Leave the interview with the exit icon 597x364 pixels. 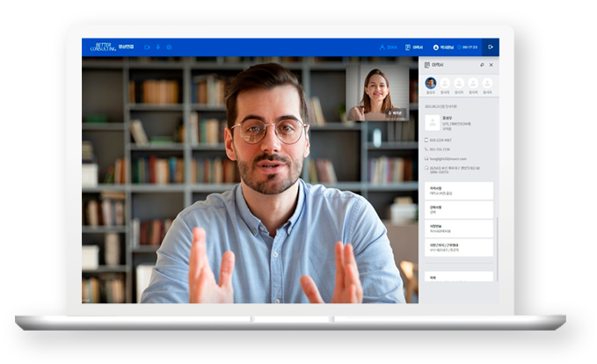491,47
